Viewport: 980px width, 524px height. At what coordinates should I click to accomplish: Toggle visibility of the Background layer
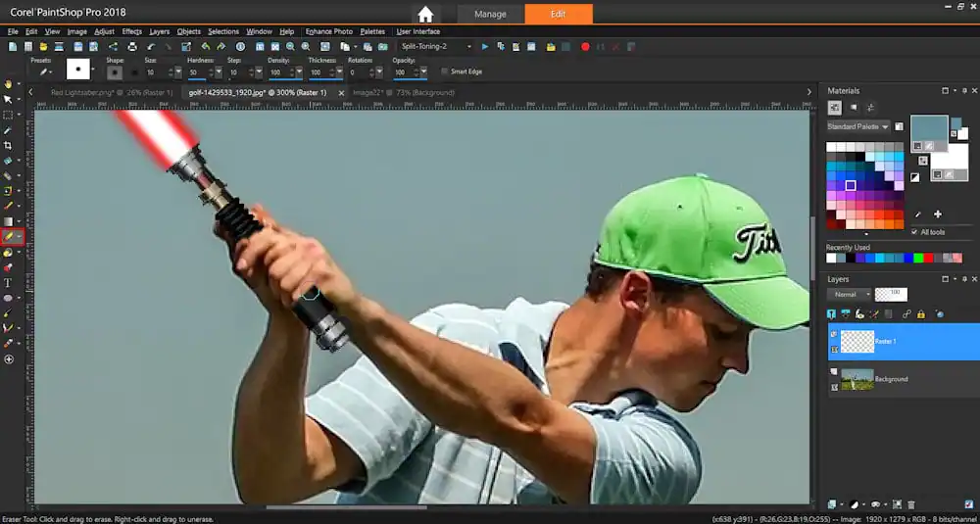click(834, 372)
